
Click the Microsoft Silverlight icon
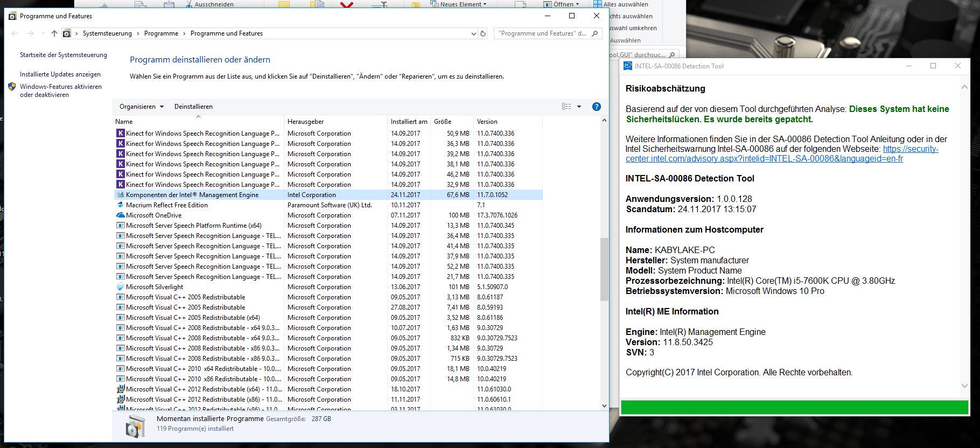[120, 287]
